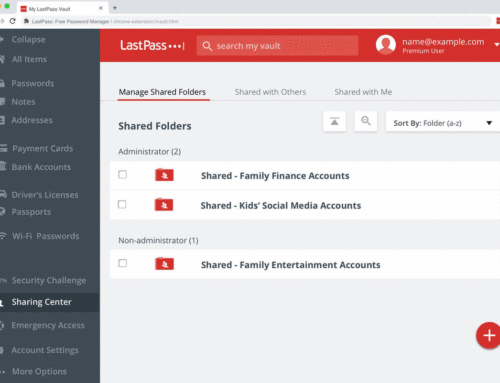Open Driver's Licenses in sidebar
Screen dimensions: 500x383
coord(45,195)
